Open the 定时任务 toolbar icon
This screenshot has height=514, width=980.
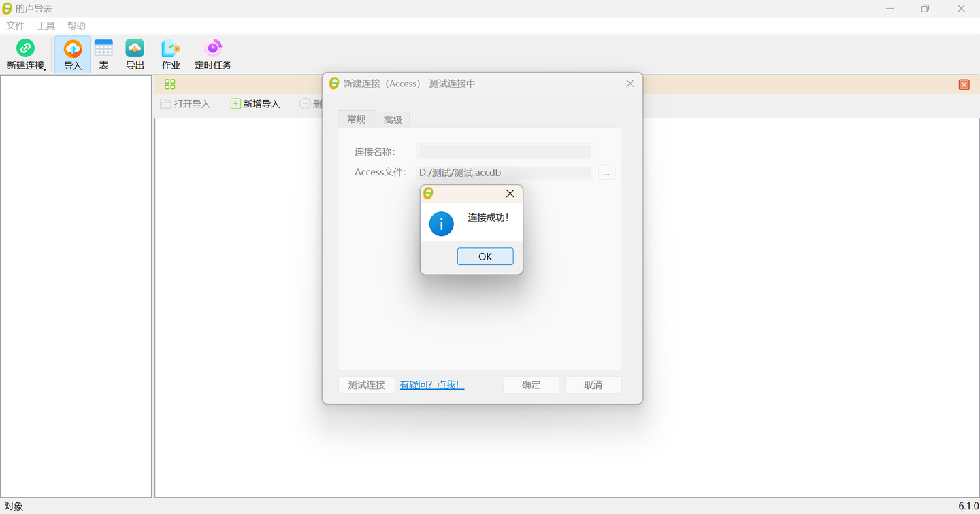click(213, 54)
